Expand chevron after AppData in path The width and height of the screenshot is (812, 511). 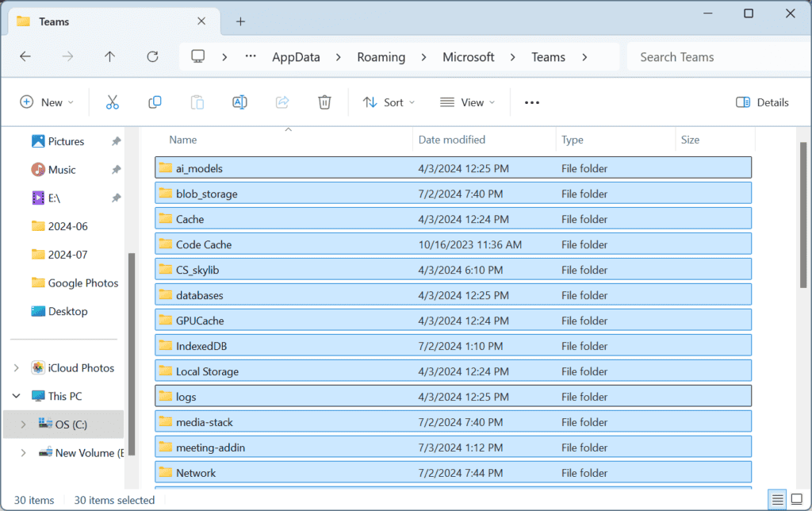point(338,57)
